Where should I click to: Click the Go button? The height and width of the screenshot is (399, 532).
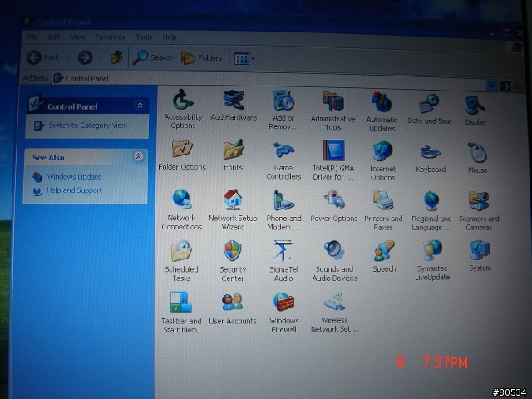coord(510,86)
